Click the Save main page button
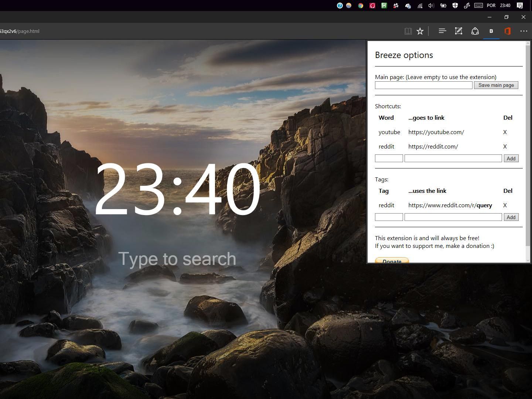Viewport: 532px width, 399px height. [x=496, y=85]
